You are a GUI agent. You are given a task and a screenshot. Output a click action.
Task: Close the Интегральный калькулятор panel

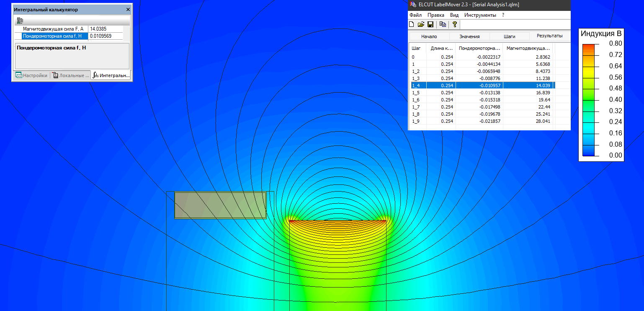128,9
